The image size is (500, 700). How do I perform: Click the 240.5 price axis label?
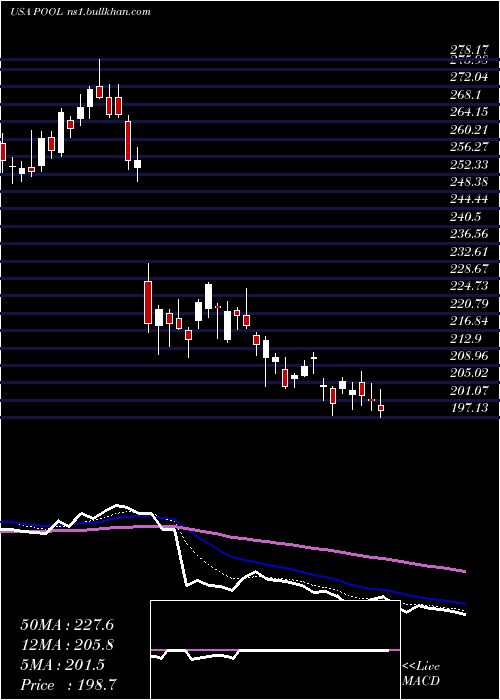pos(466,217)
